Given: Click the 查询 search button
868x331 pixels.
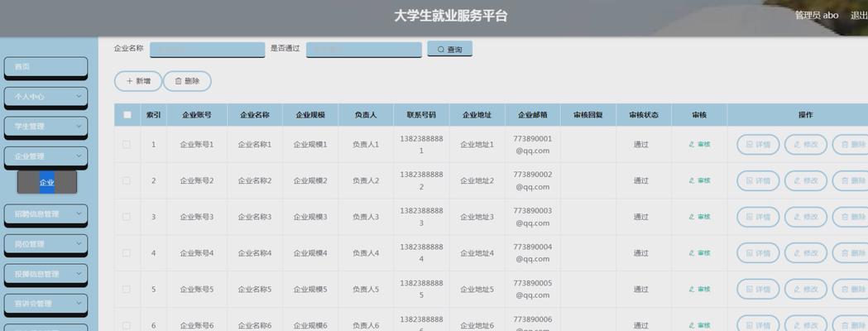Looking at the screenshot, I should (449, 49).
